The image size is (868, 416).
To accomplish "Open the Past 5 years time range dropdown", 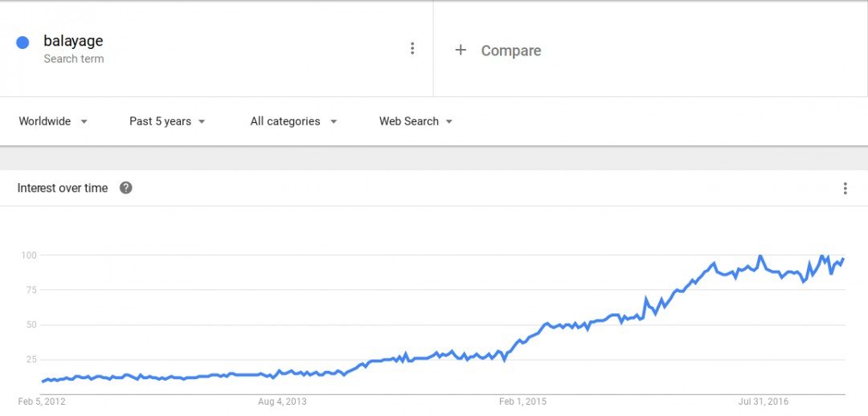I will [167, 121].
